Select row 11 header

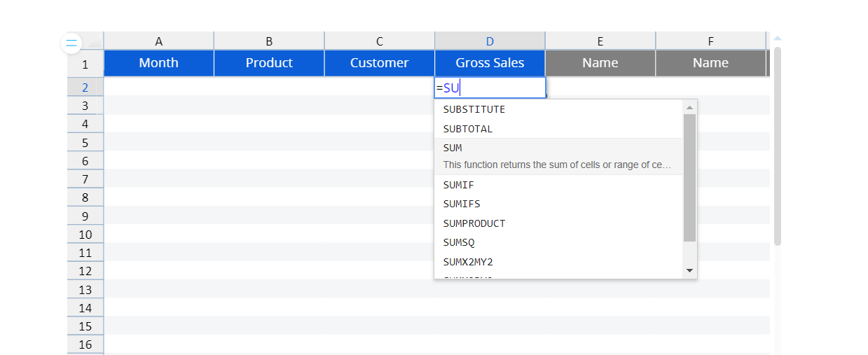click(85, 253)
